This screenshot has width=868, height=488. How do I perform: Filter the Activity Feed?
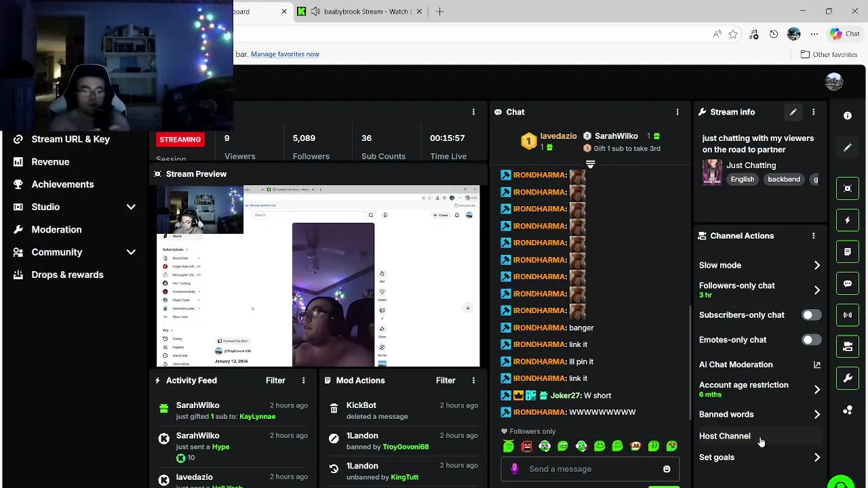pyautogui.click(x=275, y=380)
